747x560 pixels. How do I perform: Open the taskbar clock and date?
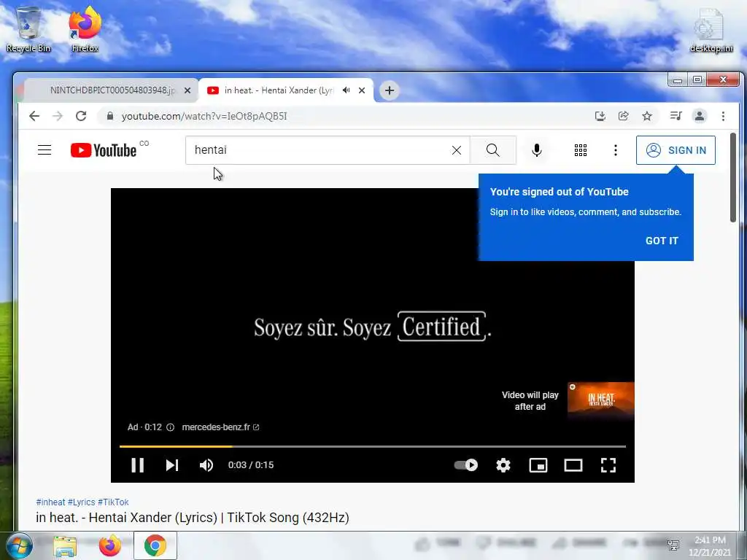pyautogui.click(x=710, y=545)
